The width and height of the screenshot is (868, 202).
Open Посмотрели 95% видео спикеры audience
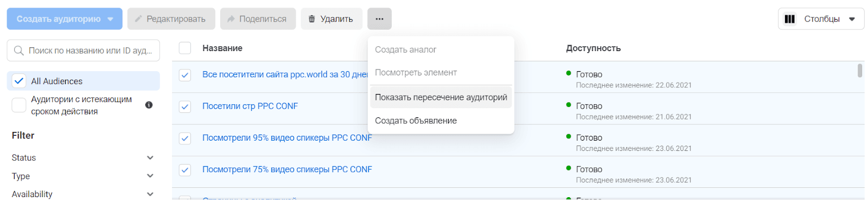[x=287, y=137]
